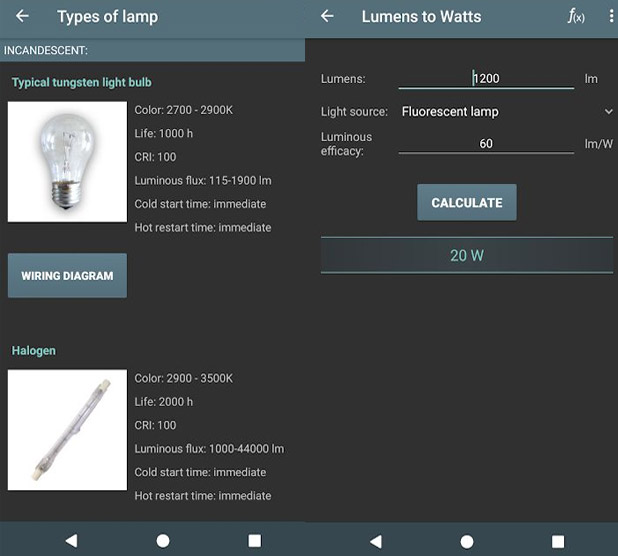618x556 pixels.
Task: Go back from Types of lamp screen
Action: [x=22, y=17]
